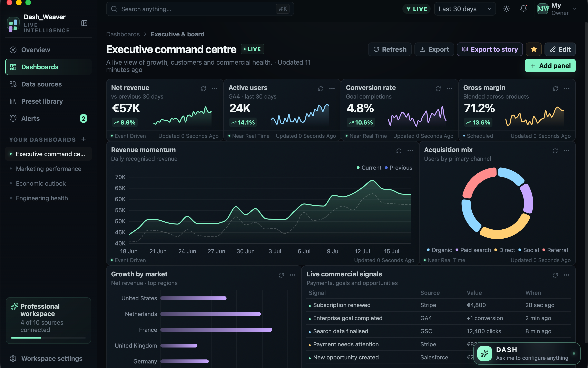Collapse the sidebar with the panel icon
The height and width of the screenshot is (368, 588).
pyautogui.click(x=84, y=23)
